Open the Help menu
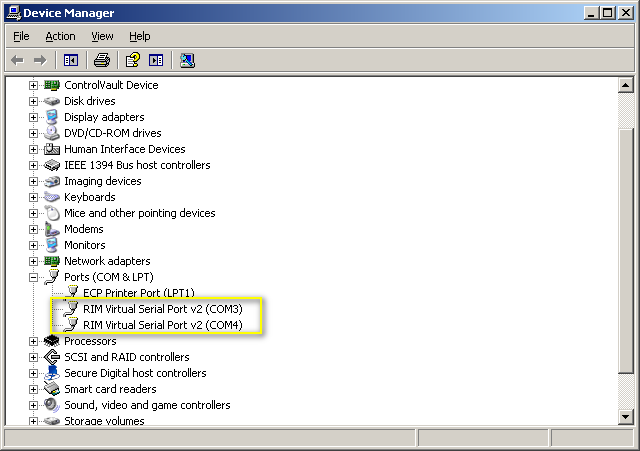This screenshot has width=640, height=451. [x=139, y=36]
